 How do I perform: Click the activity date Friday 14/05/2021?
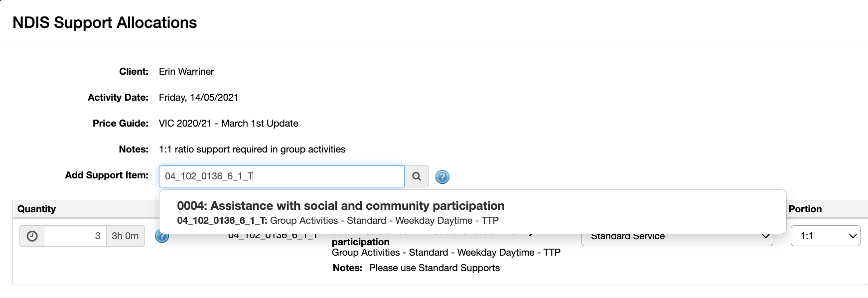pyautogui.click(x=198, y=97)
